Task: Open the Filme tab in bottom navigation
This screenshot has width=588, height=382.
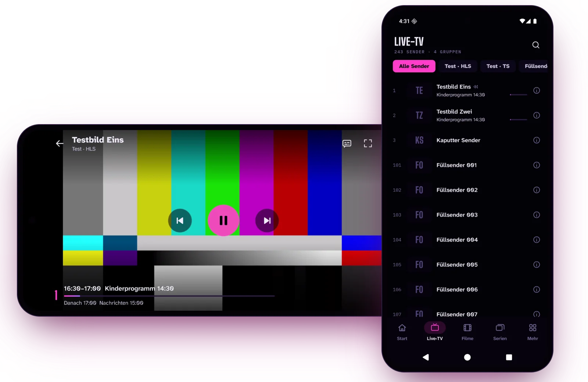Action: coord(467,332)
